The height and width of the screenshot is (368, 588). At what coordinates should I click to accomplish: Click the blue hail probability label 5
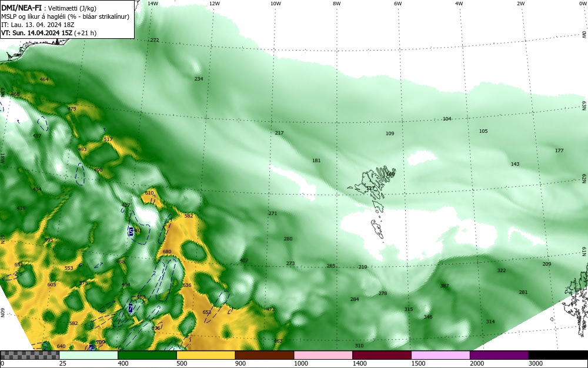131,232
